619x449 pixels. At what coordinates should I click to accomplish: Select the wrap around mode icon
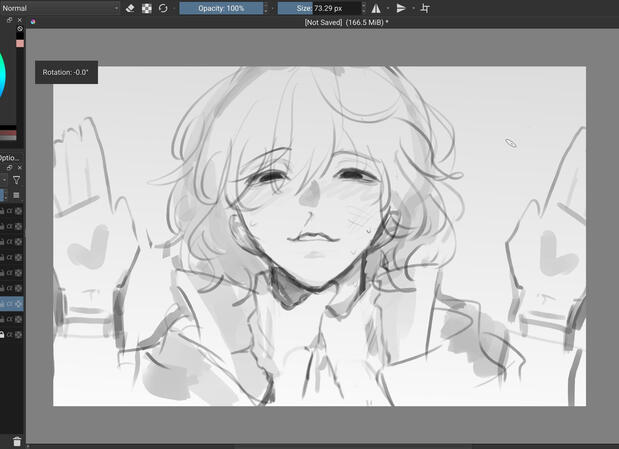tap(425, 8)
